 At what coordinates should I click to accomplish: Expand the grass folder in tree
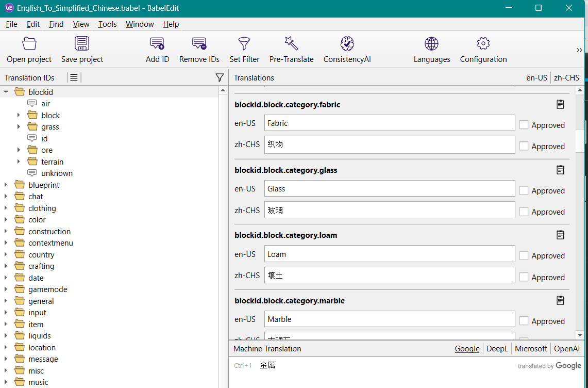click(x=19, y=127)
